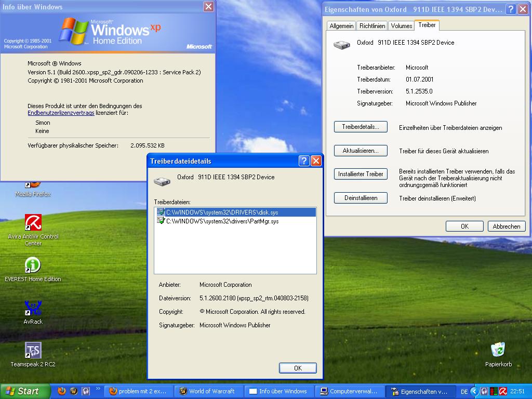Expand quick launch overflow chevron
The width and height of the screenshot is (532, 399).
[98, 389]
